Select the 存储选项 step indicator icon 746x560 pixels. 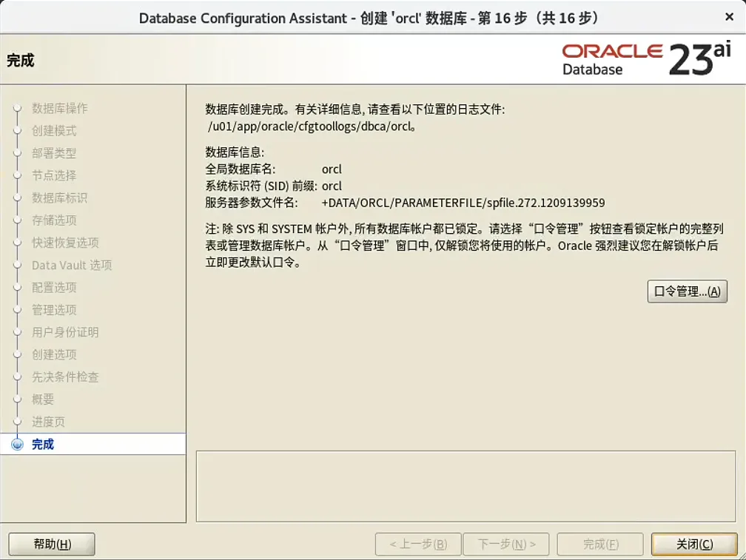17,220
